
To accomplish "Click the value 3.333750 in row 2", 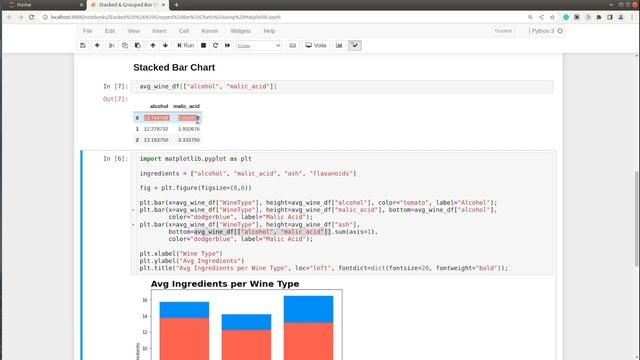I will (189, 140).
